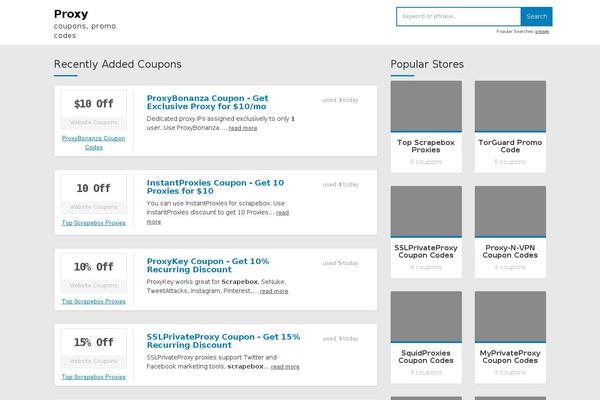Click '5 coupons' under TorGuard Promo Code
This screenshot has width=600, height=400.
click(510, 162)
